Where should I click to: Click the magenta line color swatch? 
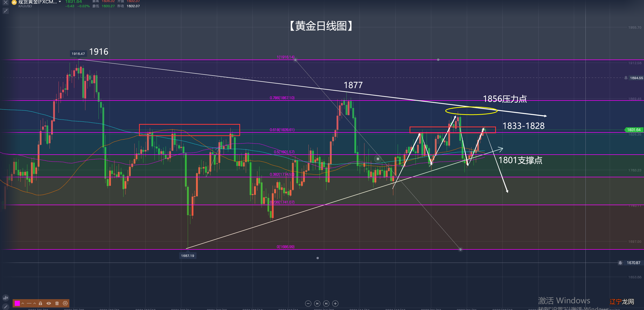click(x=17, y=303)
